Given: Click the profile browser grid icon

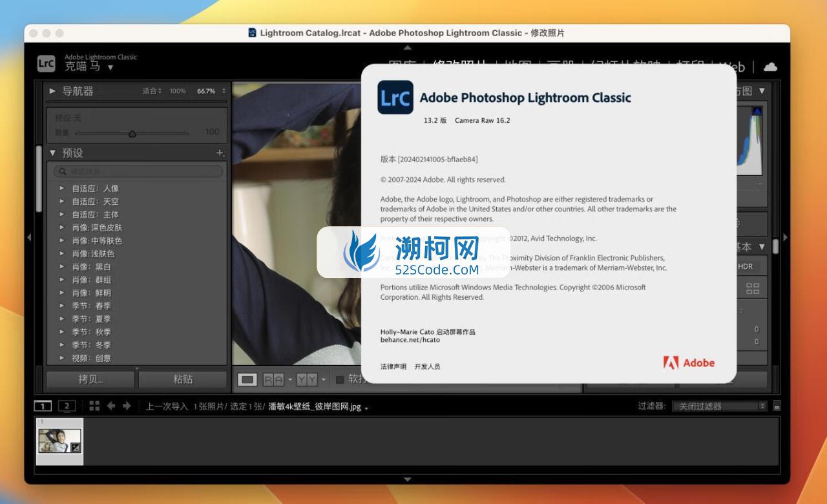Looking at the screenshot, I should click(753, 289).
